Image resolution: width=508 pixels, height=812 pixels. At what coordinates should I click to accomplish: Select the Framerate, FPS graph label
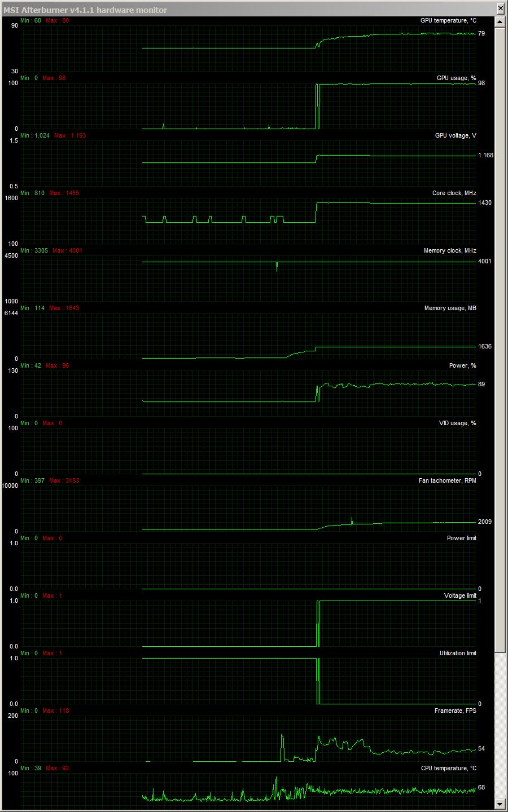click(455, 710)
